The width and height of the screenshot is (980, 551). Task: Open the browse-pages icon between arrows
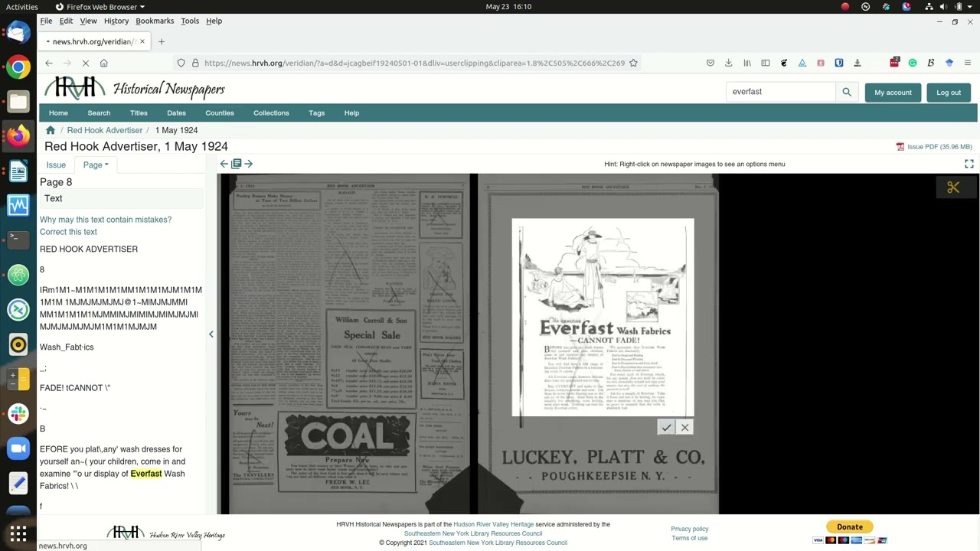(237, 164)
